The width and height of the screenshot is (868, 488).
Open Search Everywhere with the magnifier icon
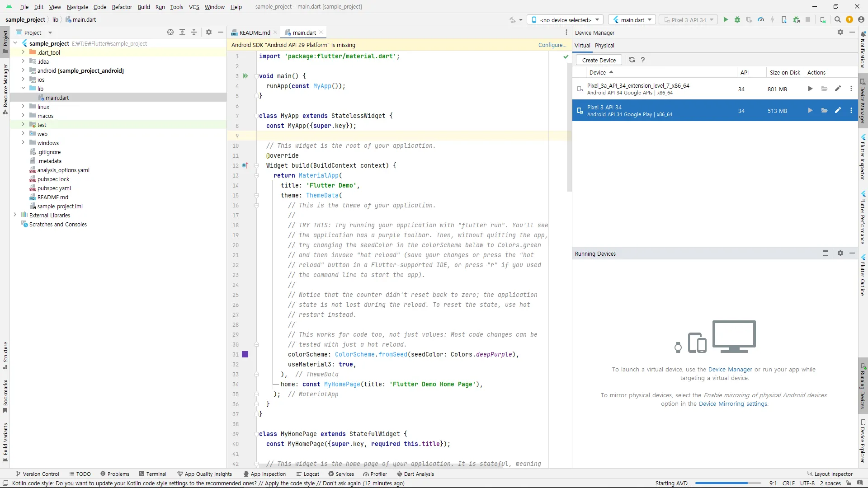coord(837,19)
